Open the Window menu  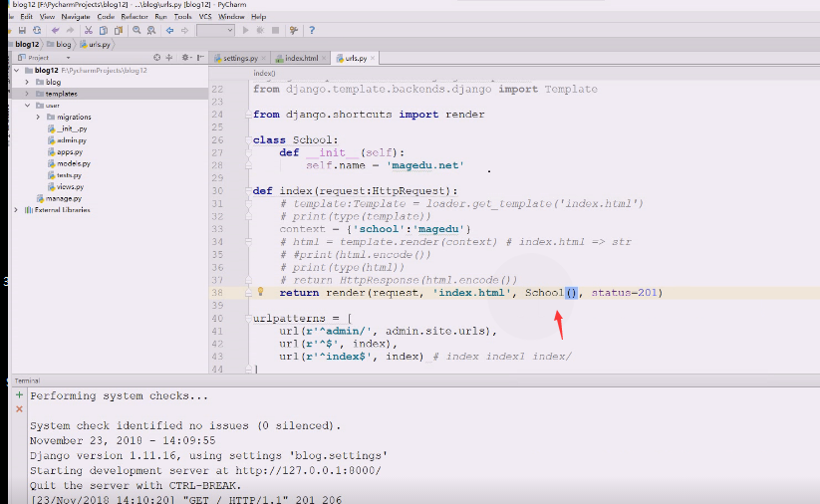tap(231, 17)
